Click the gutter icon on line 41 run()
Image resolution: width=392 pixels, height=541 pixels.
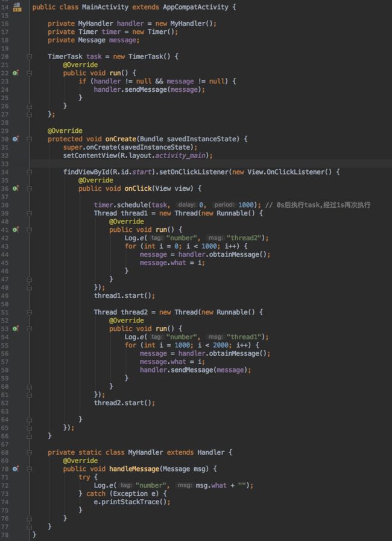click(16, 229)
